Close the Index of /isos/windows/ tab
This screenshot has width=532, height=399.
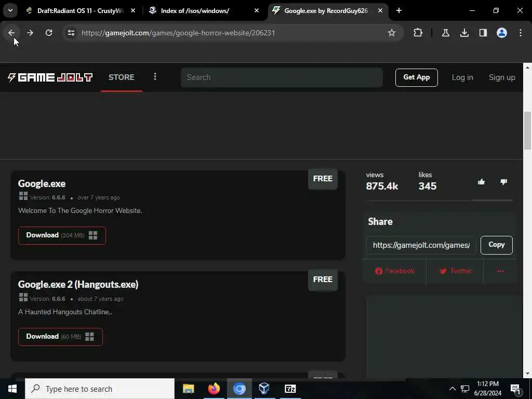257,10
